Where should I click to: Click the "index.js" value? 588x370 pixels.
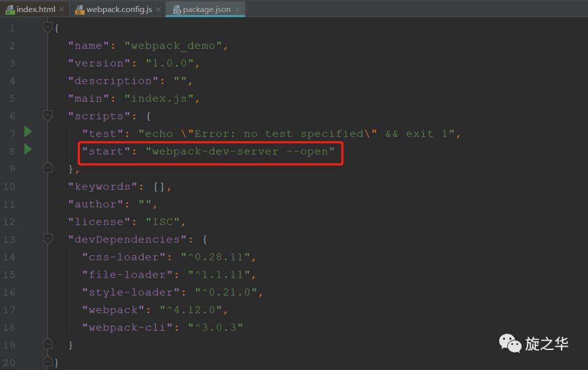tap(158, 98)
